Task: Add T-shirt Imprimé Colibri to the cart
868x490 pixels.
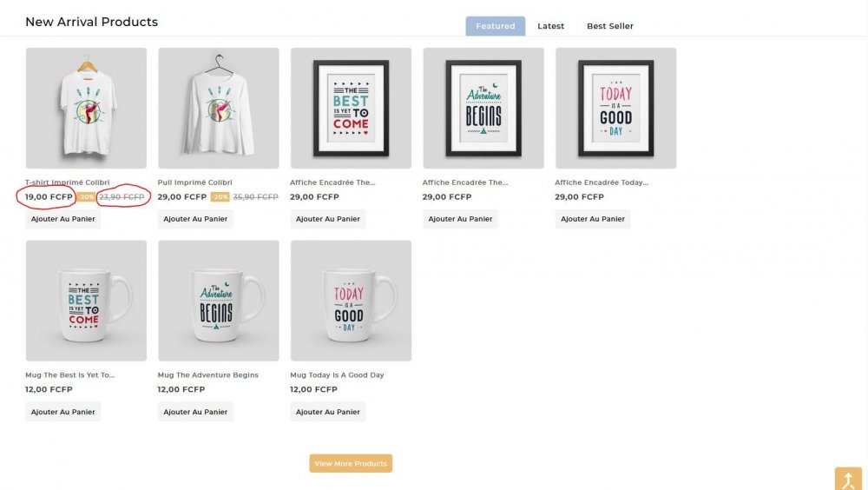Action: click(x=63, y=219)
